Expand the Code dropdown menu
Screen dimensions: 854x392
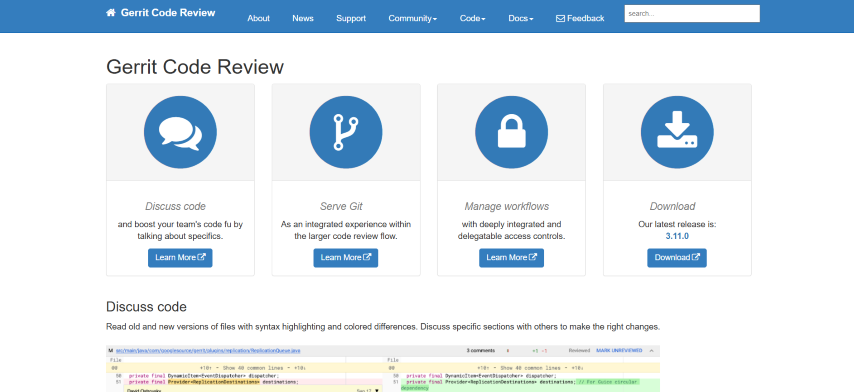(472, 19)
